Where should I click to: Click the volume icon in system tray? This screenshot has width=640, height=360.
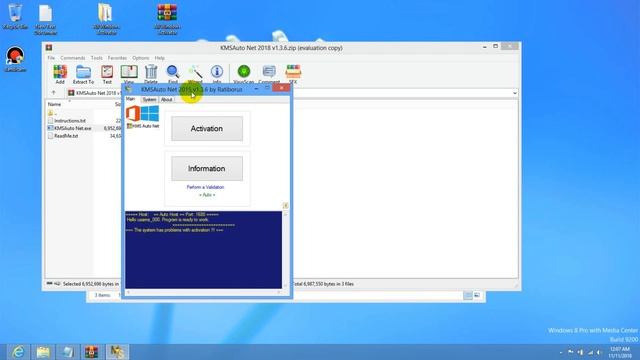coord(599,352)
